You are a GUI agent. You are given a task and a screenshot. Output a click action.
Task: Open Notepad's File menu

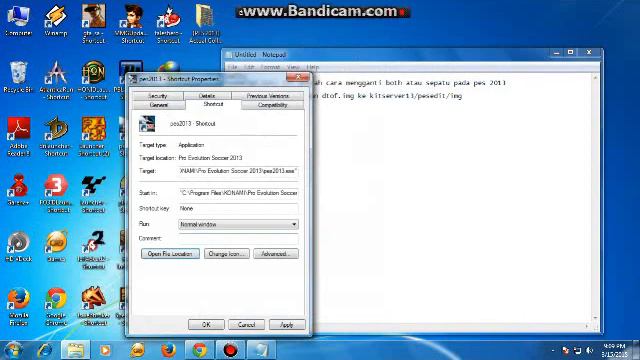pos(232,67)
